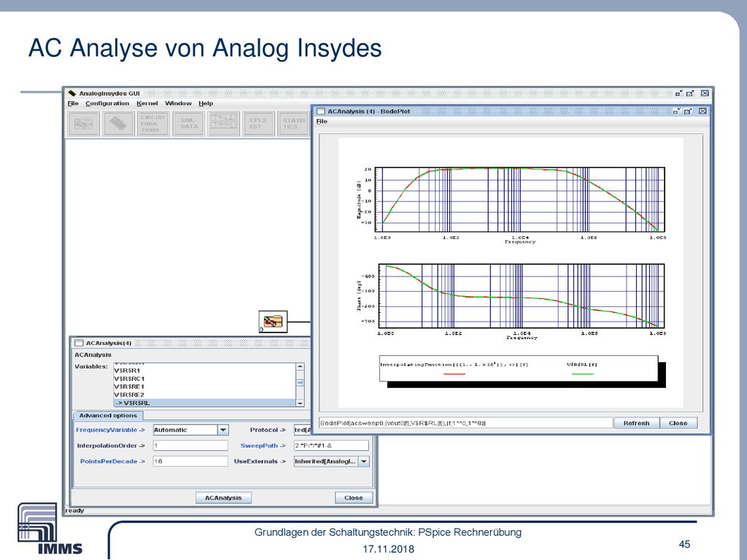Click the CPLX EST toolbar button

[x=258, y=124]
